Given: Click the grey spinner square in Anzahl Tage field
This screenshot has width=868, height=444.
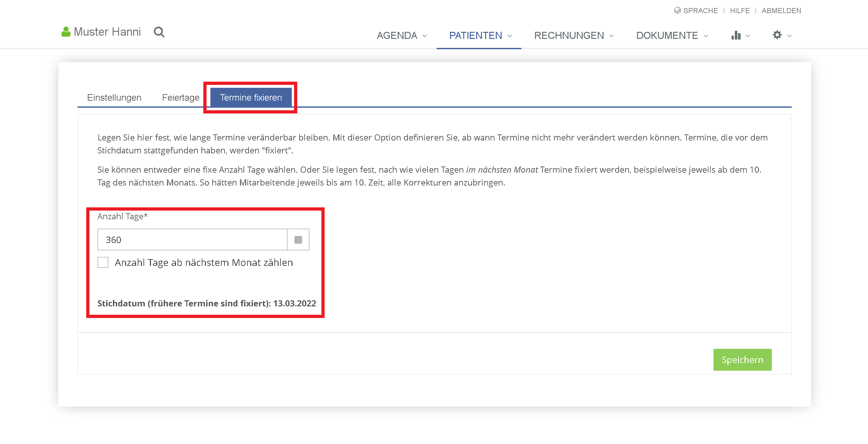Looking at the screenshot, I should pyautogui.click(x=298, y=240).
